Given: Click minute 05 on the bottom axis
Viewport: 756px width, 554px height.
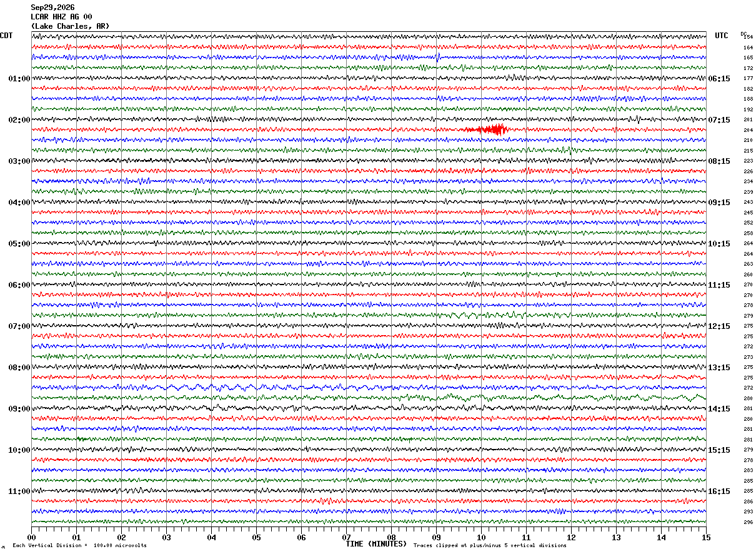Looking at the screenshot, I should click(256, 537).
